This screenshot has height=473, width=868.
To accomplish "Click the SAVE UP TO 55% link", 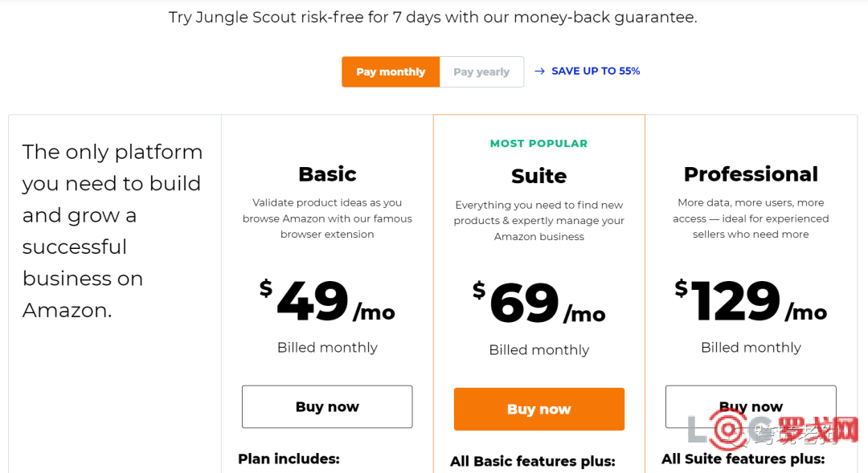I will 596,71.
